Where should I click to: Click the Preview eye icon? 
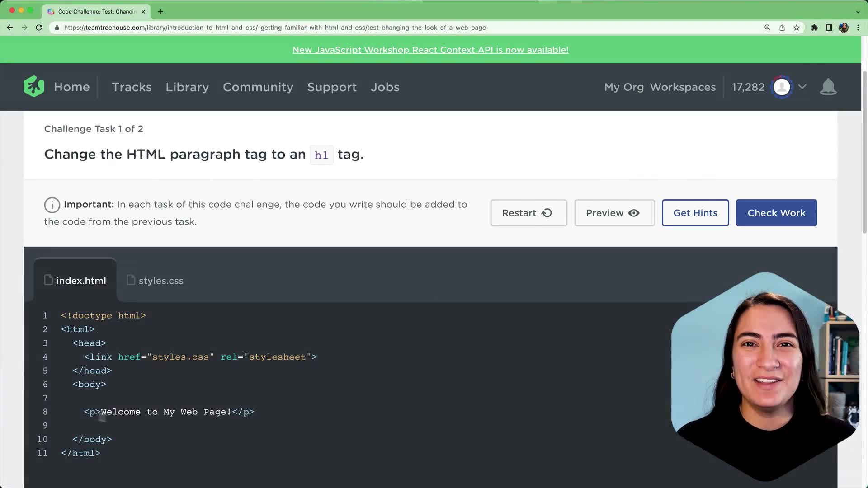pos(633,213)
